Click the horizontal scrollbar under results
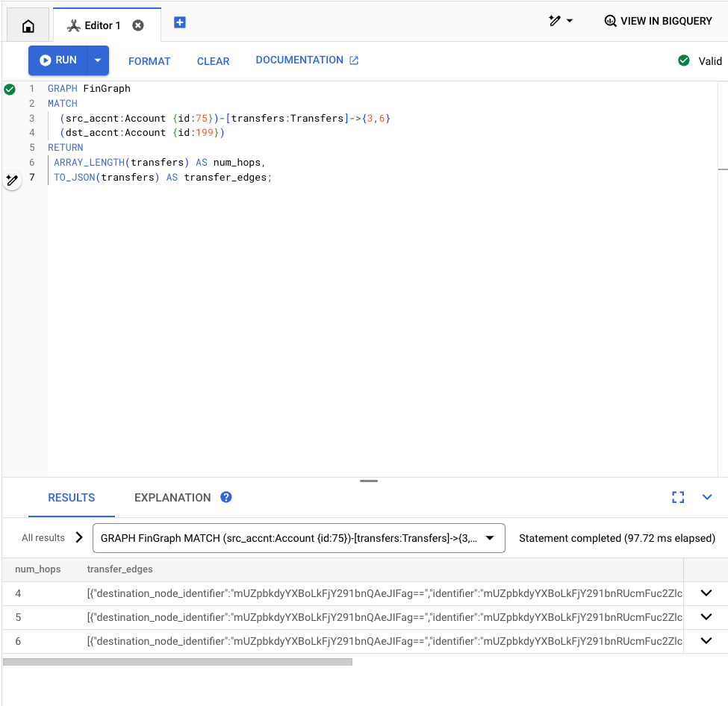The width and height of the screenshot is (728, 706). 178,661
